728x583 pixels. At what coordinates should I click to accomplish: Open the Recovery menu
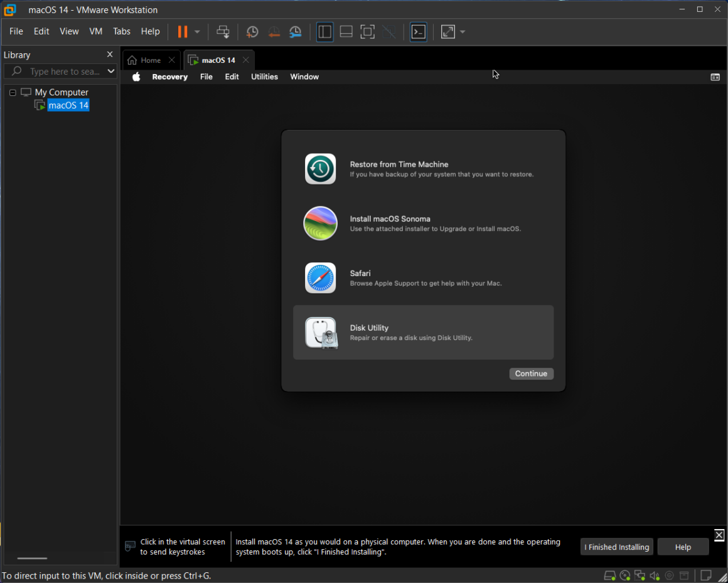[x=170, y=77]
